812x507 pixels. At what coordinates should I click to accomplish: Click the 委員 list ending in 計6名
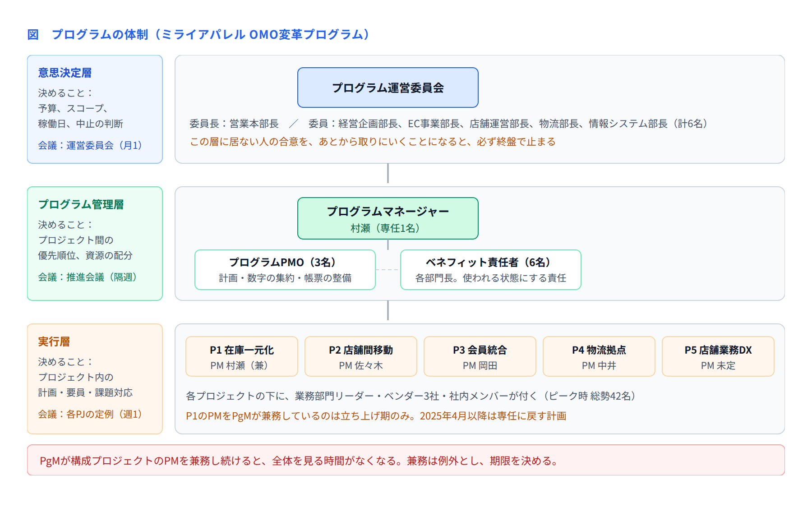508,124
